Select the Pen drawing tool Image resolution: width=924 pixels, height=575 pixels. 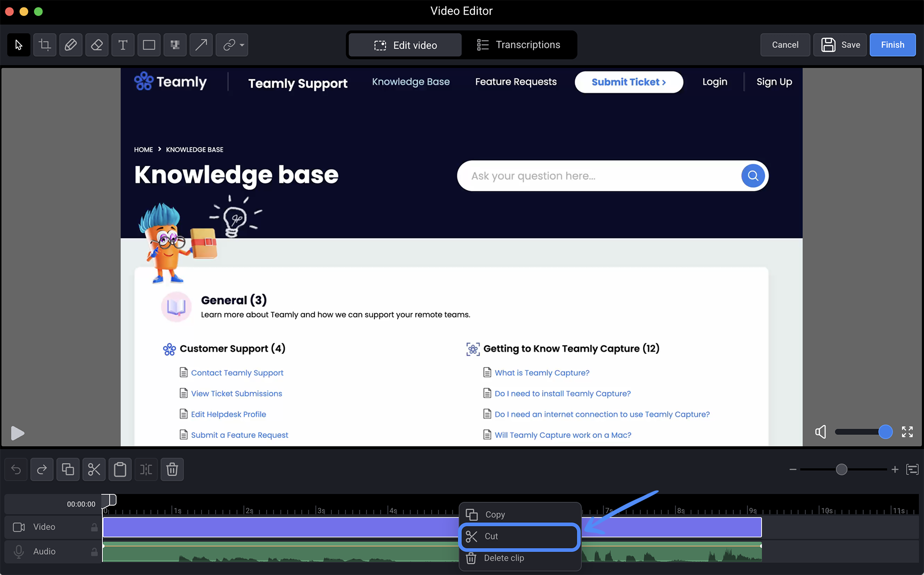(x=71, y=45)
